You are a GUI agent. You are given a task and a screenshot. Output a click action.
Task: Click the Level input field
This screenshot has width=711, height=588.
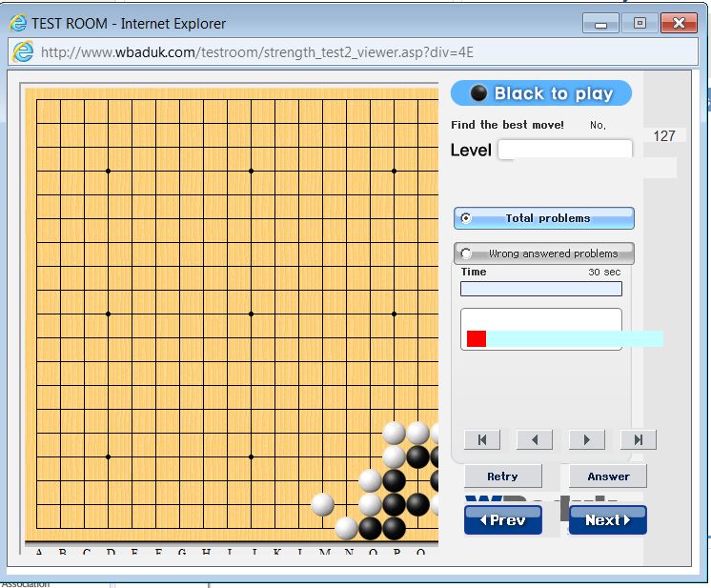564,150
